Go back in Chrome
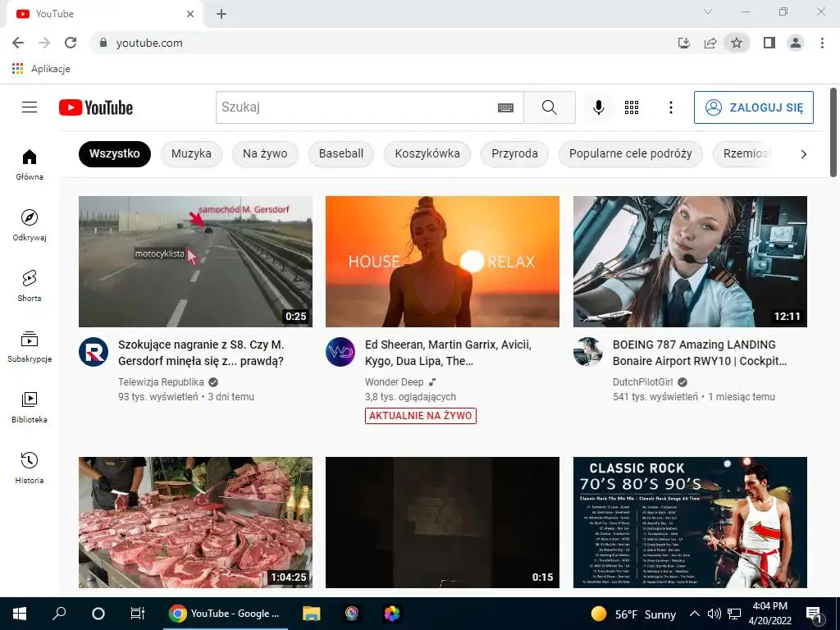840x630 pixels. (x=18, y=43)
